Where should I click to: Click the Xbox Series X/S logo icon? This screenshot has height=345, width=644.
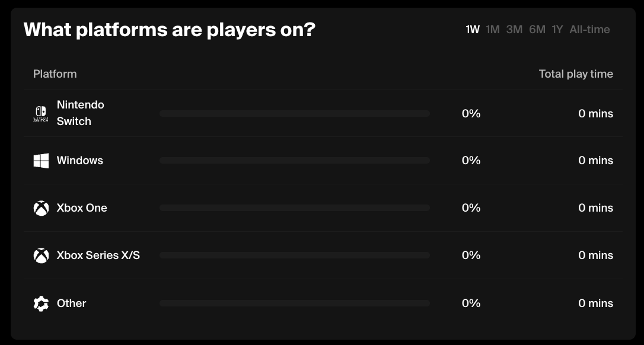[41, 255]
